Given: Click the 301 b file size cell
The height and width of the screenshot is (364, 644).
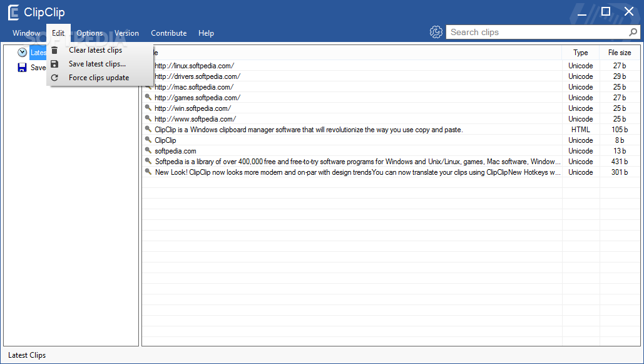Looking at the screenshot, I should (620, 172).
